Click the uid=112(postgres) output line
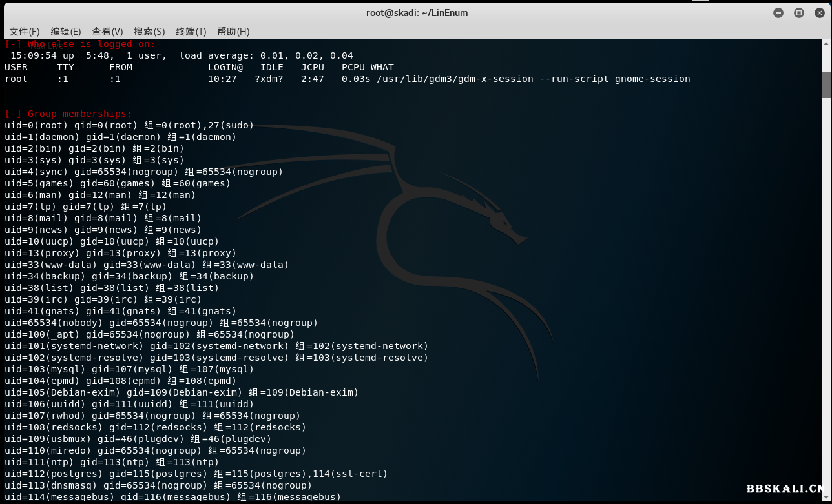This screenshot has height=504, width=832. click(x=196, y=474)
